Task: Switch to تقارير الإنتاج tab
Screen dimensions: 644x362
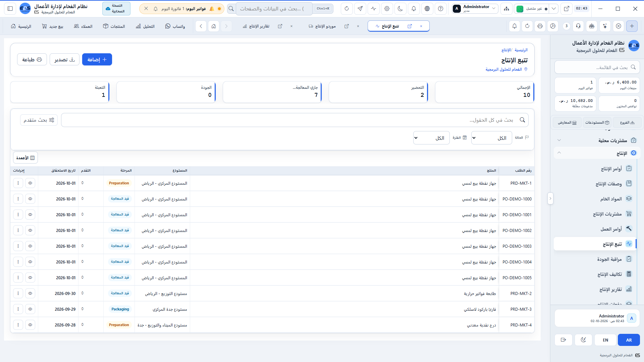Action: [259, 26]
